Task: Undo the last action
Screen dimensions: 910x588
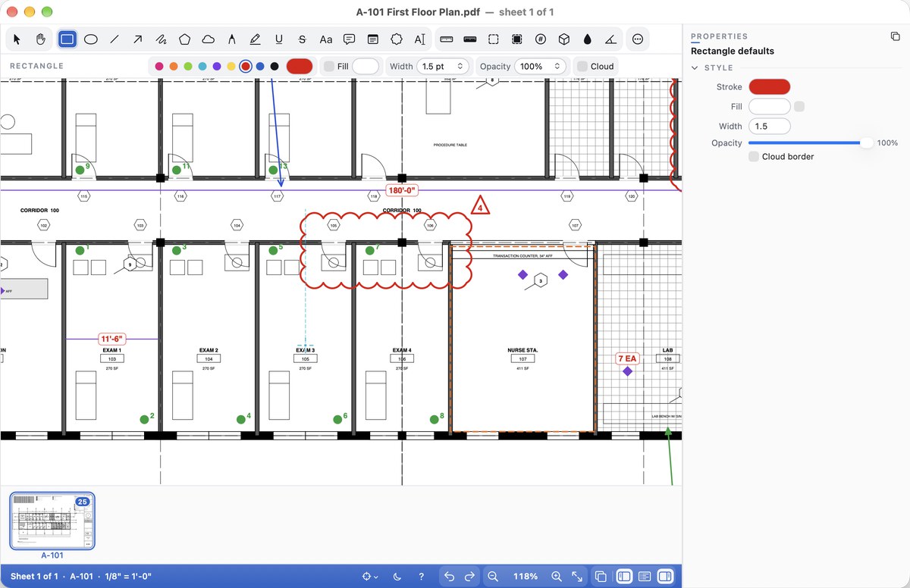Action: 449,577
